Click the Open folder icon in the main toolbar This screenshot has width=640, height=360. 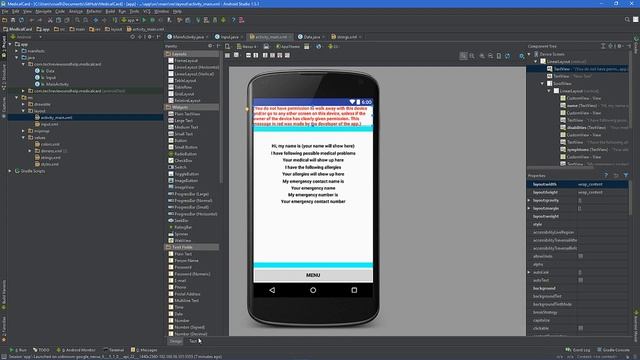4,20
